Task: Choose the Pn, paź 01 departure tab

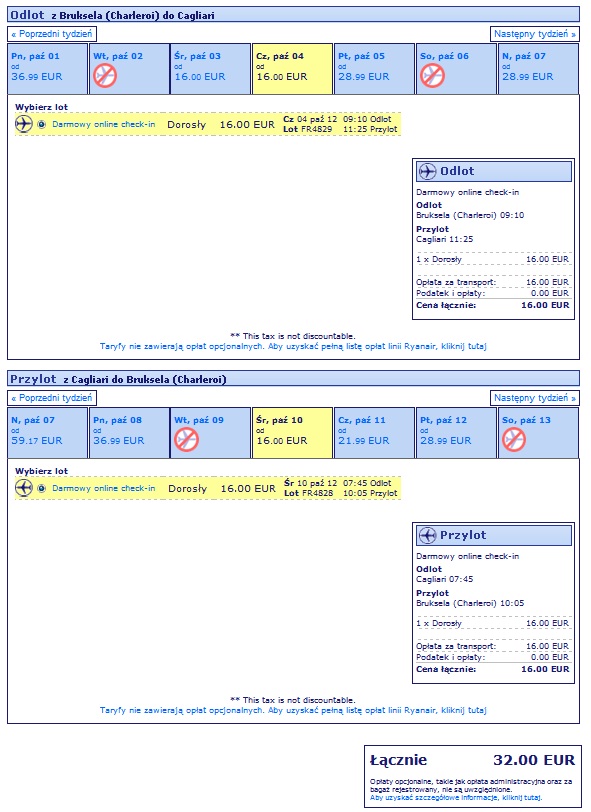Action: click(x=48, y=69)
